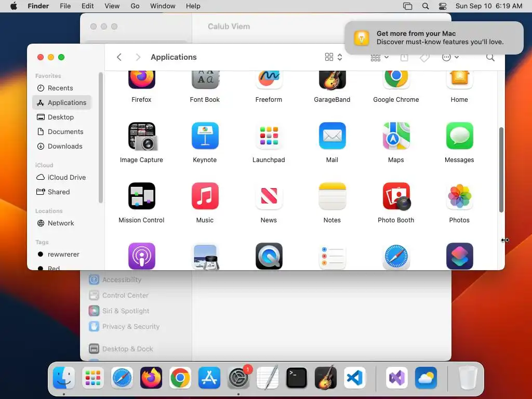Select the Freeform app icon

pyautogui.click(x=269, y=79)
